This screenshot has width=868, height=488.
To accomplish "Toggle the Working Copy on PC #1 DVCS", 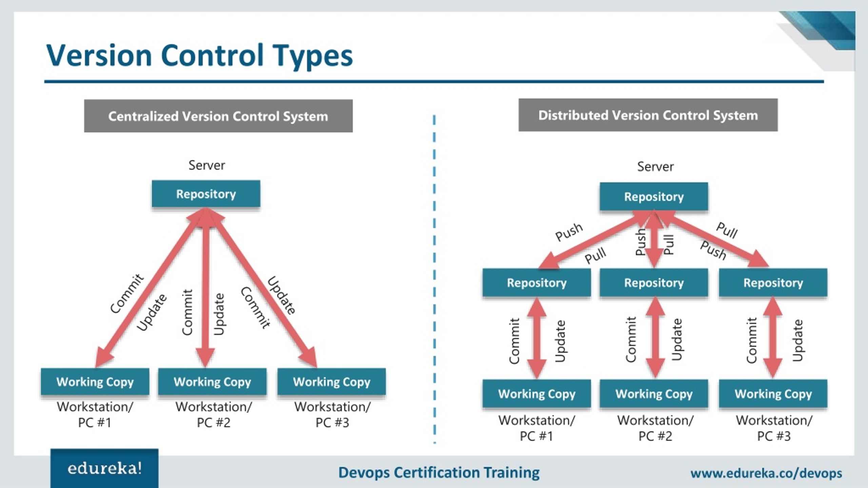I will pyautogui.click(x=536, y=393).
